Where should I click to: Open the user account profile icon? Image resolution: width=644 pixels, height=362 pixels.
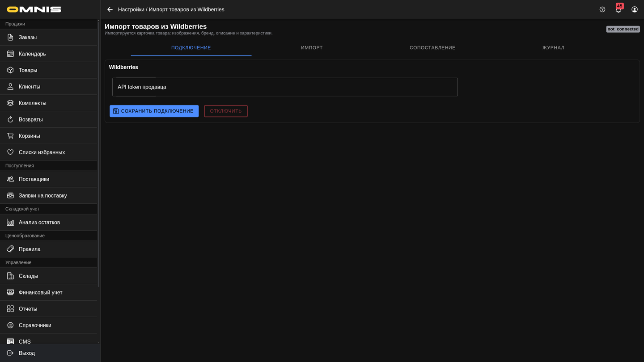635,9
